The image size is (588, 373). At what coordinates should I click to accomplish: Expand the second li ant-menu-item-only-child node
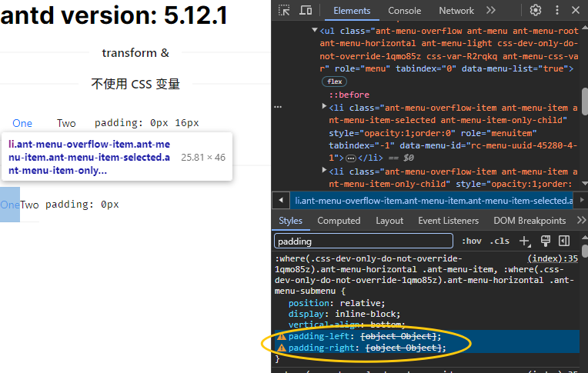pyautogui.click(x=324, y=170)
